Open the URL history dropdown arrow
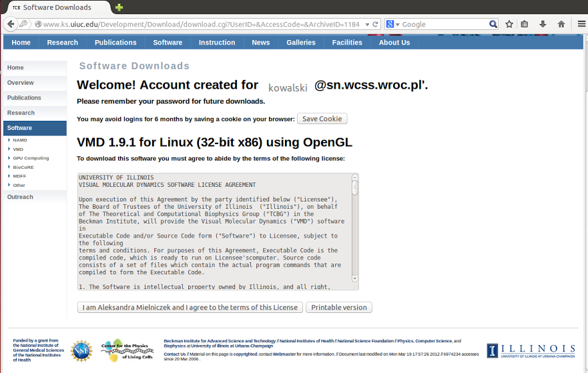 click(x=367, y=24)
